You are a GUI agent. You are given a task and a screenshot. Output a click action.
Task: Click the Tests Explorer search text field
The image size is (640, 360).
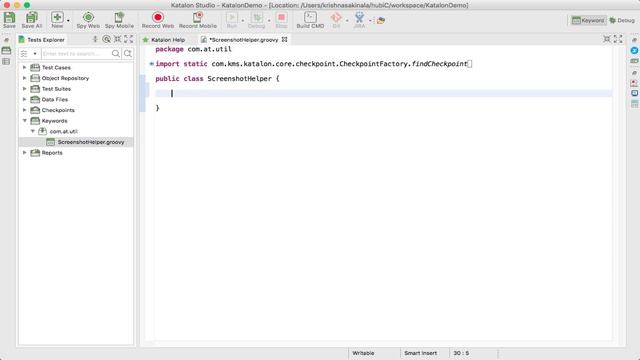pyautogui.click(x=75, y=53)
